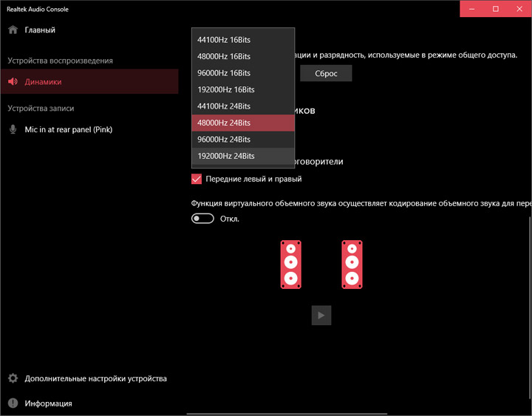The height and width of the screenshot is (416, 532).
Task: Minimize the Realtek Audio Console window
Action: (471, 9)
